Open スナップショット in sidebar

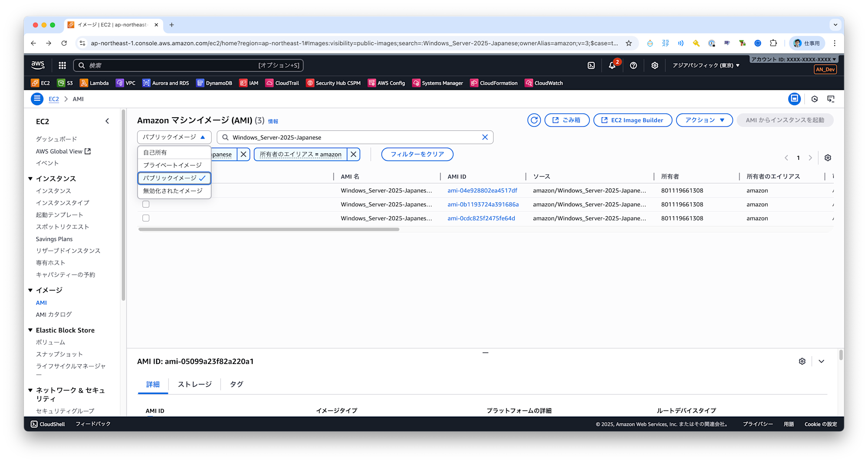(59, 354)
